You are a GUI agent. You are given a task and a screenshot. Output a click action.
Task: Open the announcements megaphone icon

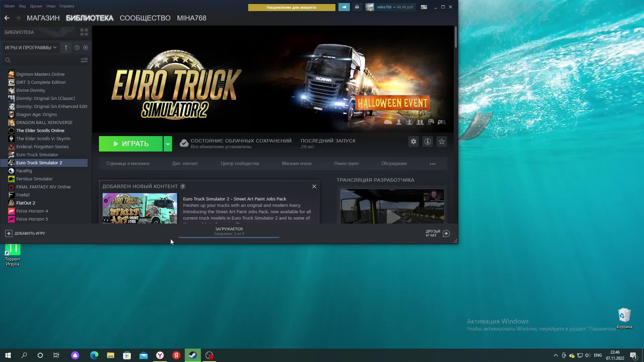[x=344, y=7]
